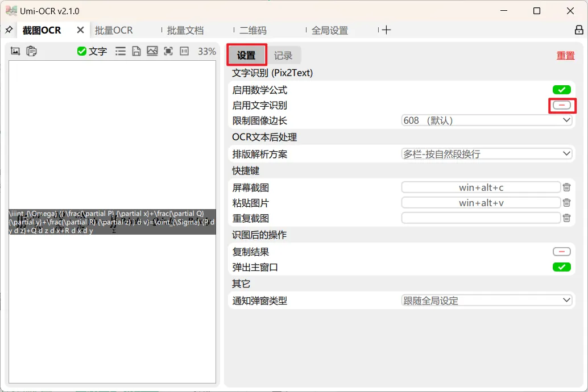The width and height of the screenshot is (588, 392).
Task: Click the screenshot capture icon
Action: click(15, 51)
